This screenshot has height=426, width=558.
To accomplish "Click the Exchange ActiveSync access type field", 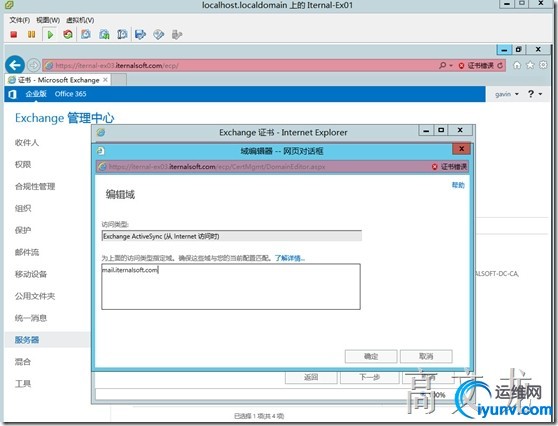I will tap(231, 236).
